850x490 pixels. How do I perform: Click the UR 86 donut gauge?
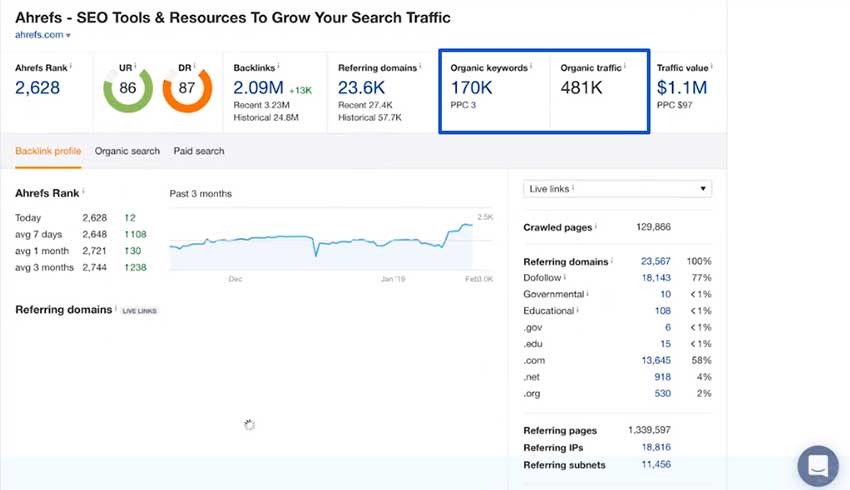[128, 88]
